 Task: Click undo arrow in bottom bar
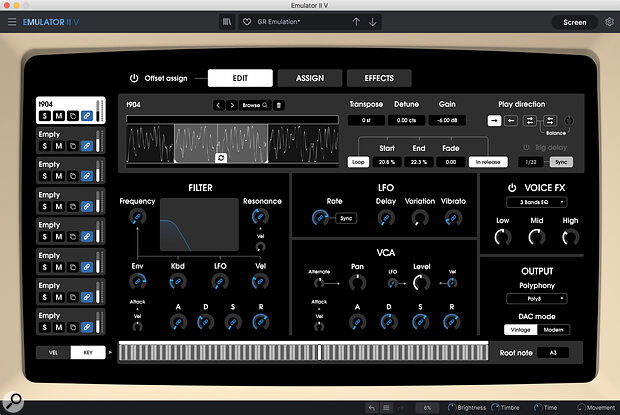point(372,407)
